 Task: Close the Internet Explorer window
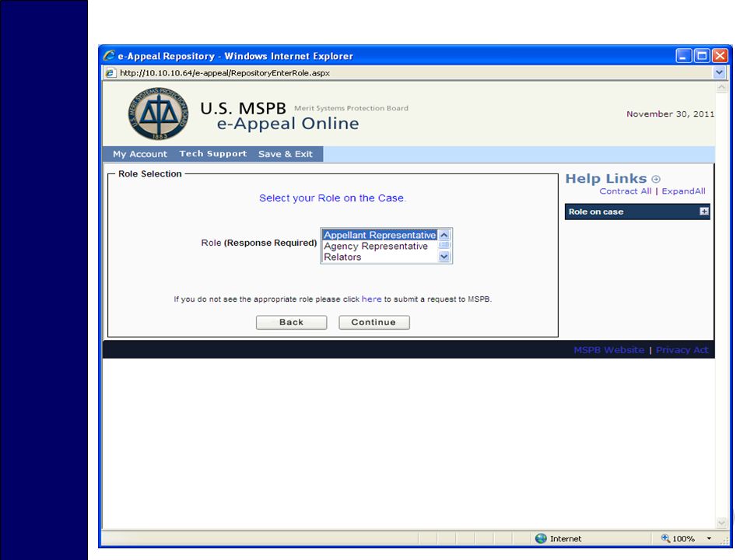[720, 56]
